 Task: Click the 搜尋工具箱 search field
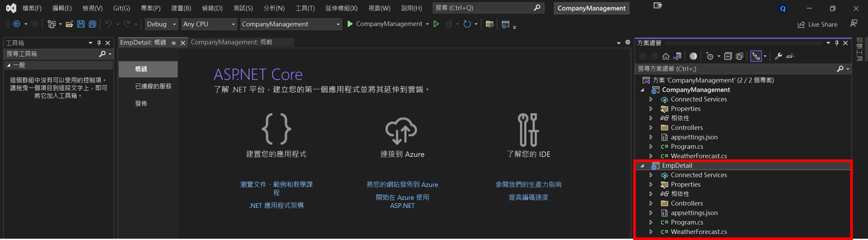pyautogui.click(x=59, y=54)
